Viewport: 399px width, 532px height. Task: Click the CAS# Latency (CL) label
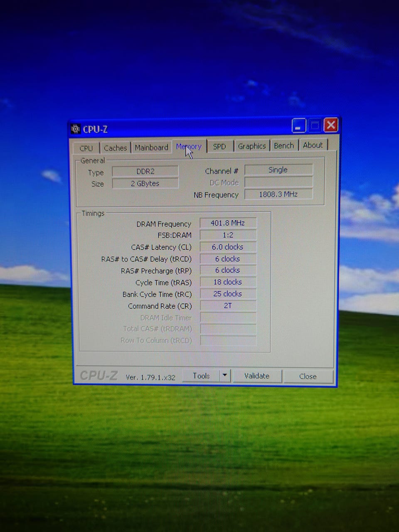[x=161, y=247]
